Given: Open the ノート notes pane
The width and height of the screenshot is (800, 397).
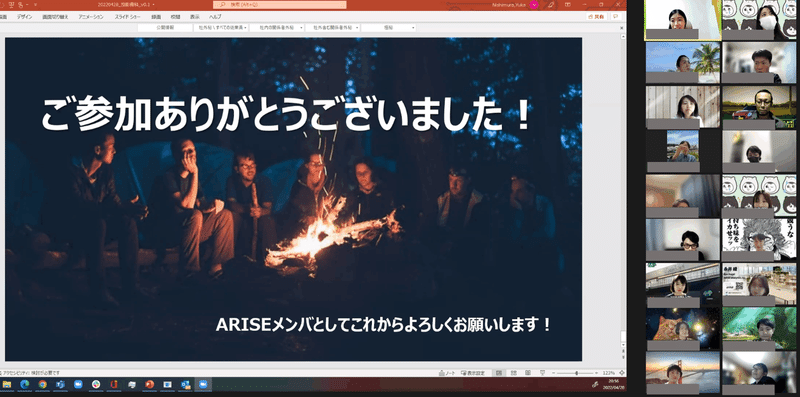Looking at the screenshot, I should tap(447, 373).
